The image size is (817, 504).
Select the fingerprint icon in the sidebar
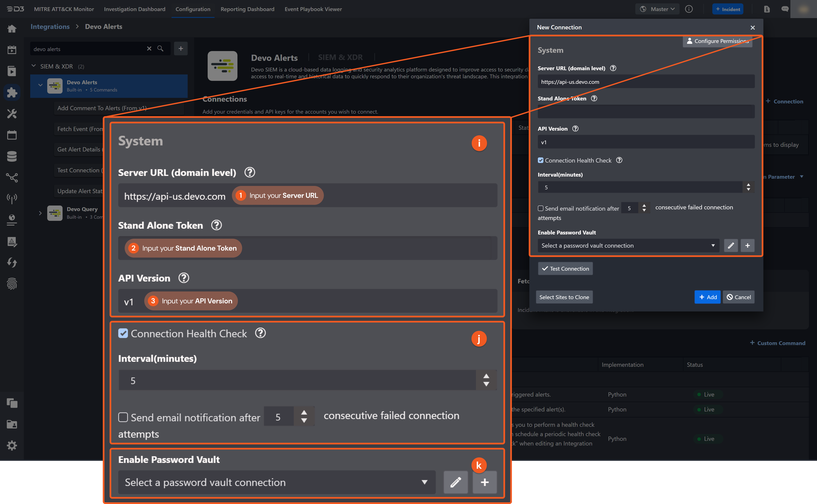point(12,284)
